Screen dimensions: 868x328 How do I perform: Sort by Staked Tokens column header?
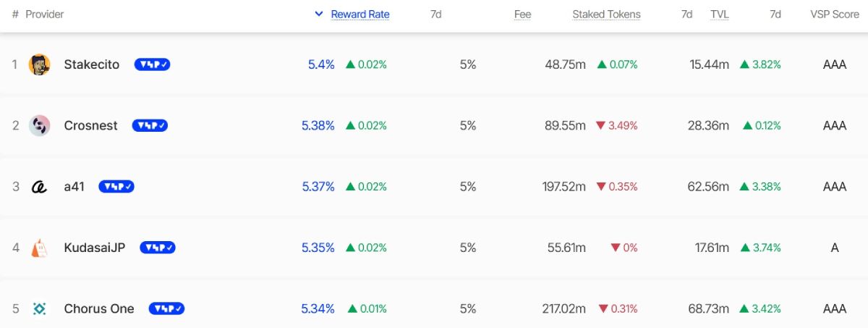[606, 14]
